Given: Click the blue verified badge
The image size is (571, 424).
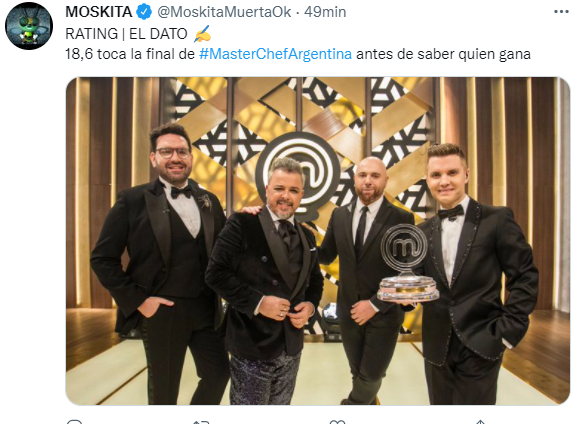Looking at the screenshot, I should [x=144, y=12].
